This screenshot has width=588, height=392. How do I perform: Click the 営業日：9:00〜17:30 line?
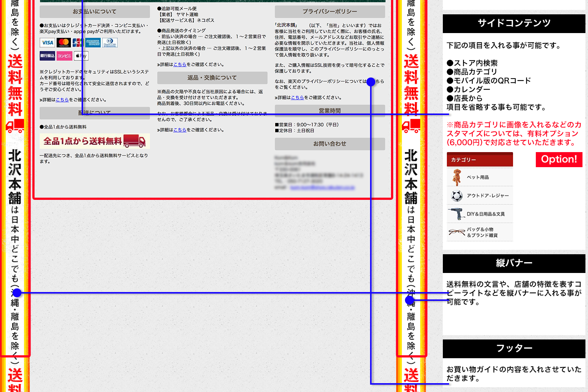[x=307, y=125]
